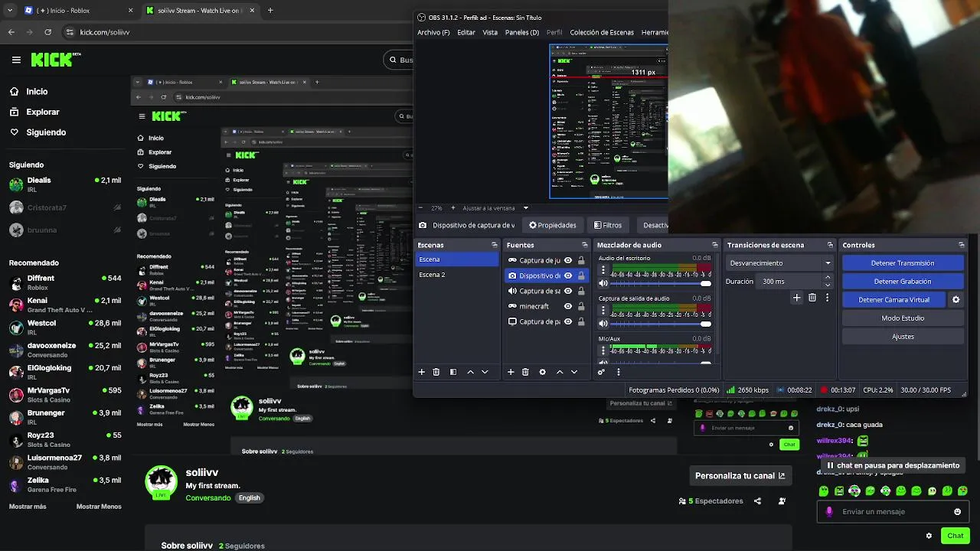The height and width of the screenshot is (551, 980).
Task: Move scene up in the Escenas toolbar
Action: [471, 372]
